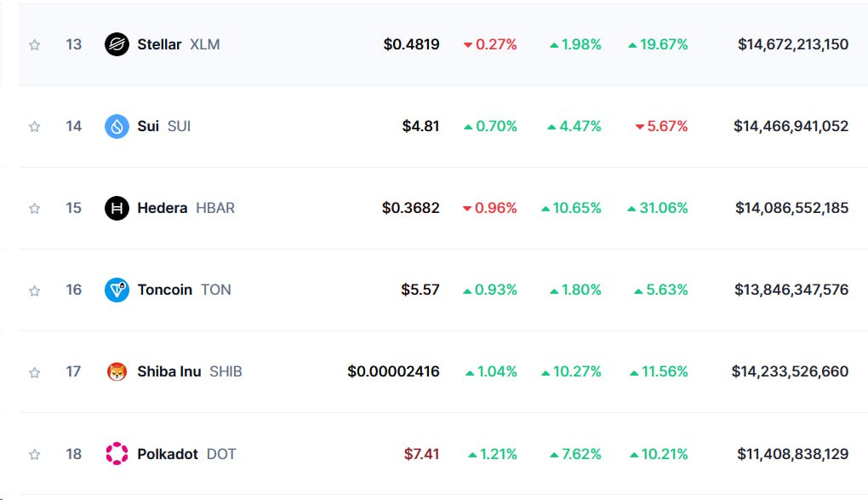Click the Hedera H logo
Viewport: 868px width, 500px height.
point(117,209)
